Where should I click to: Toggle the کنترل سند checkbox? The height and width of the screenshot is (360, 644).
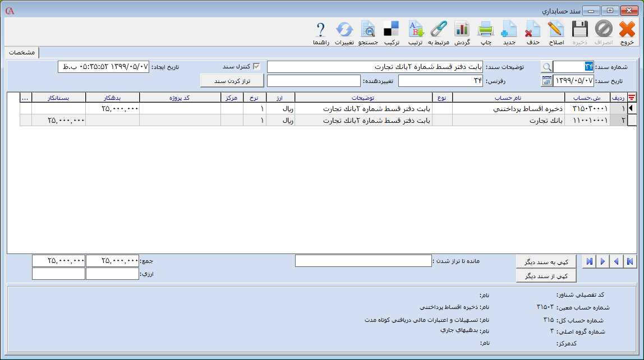256,66
